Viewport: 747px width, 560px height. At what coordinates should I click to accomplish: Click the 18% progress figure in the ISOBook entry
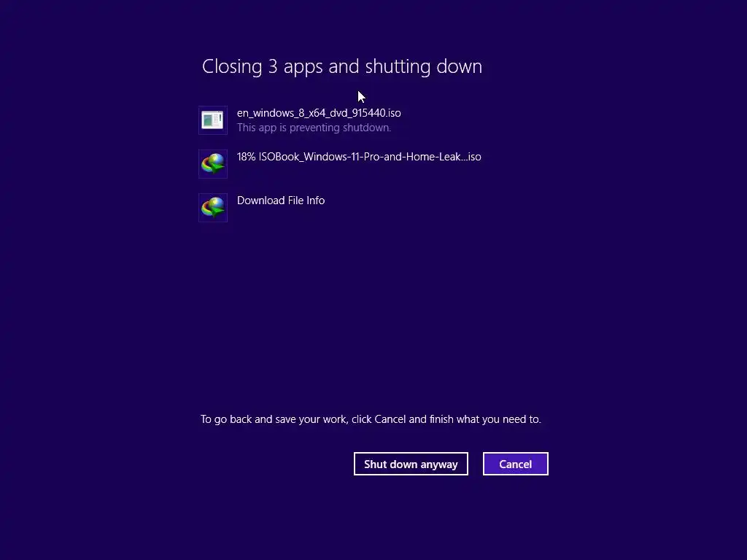point(247,157)
